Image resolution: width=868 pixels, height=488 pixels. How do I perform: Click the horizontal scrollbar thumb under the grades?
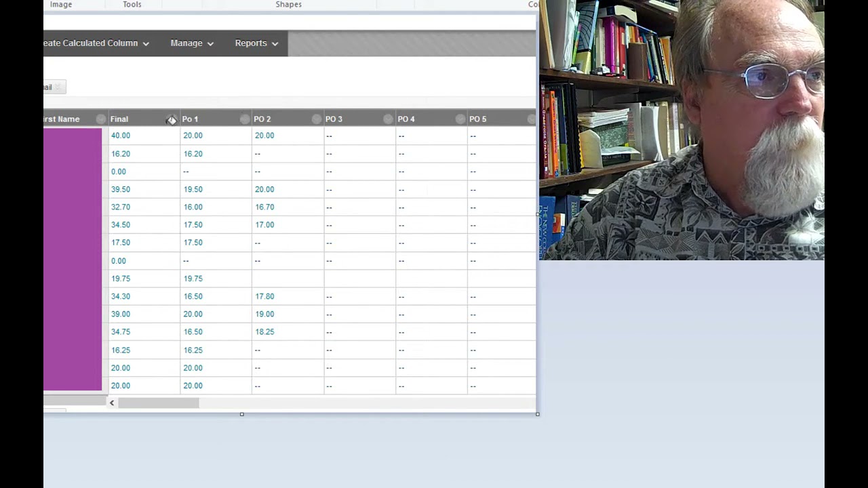tap(159, 403)
